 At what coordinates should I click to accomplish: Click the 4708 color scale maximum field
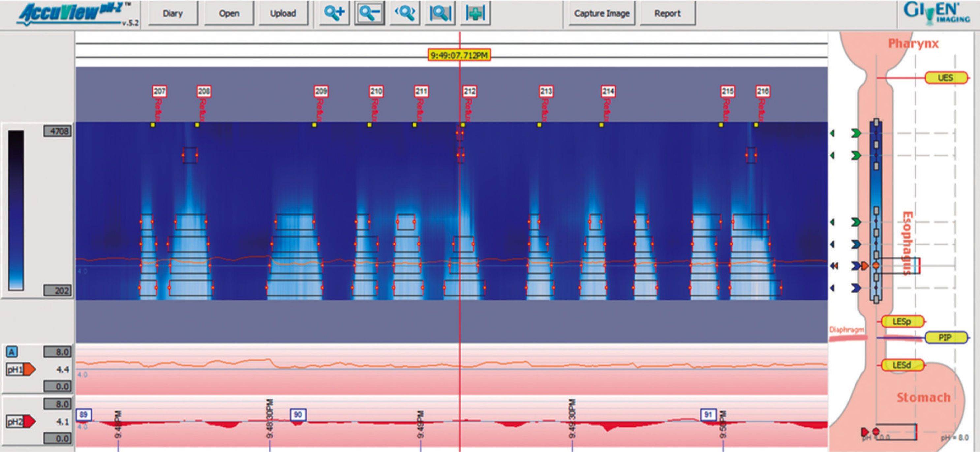(57, 131)
